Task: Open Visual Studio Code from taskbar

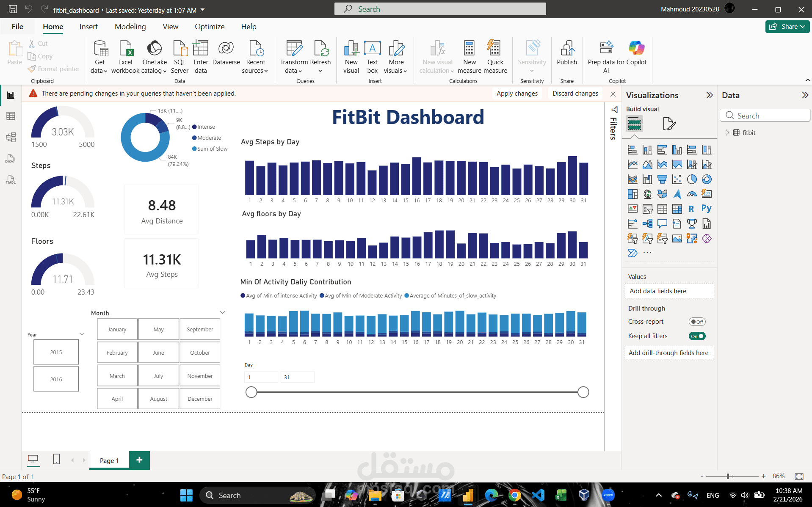Action: 538,495
